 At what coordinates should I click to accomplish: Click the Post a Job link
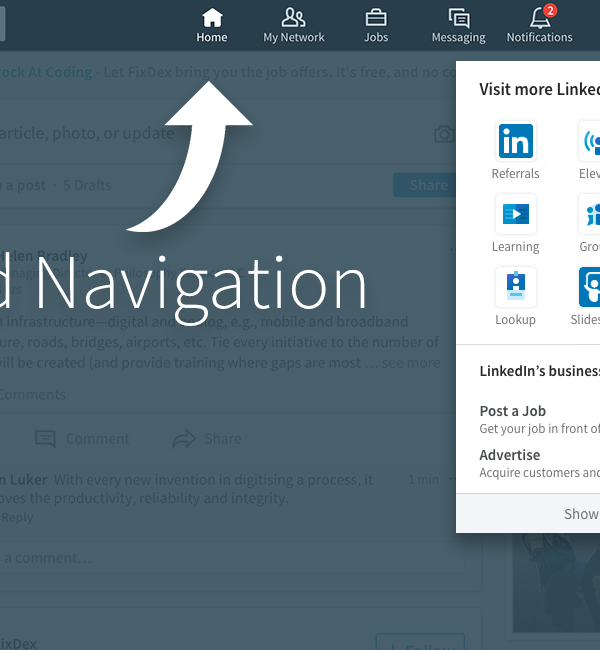pyautogui.click(x=513, y=411)
